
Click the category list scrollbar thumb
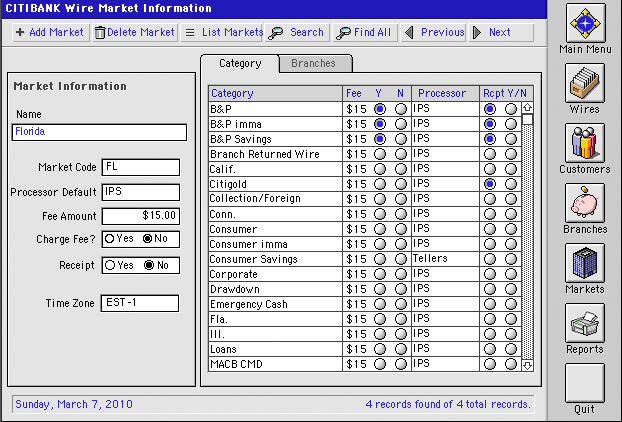pyautogui.click(x=527, y=119)
